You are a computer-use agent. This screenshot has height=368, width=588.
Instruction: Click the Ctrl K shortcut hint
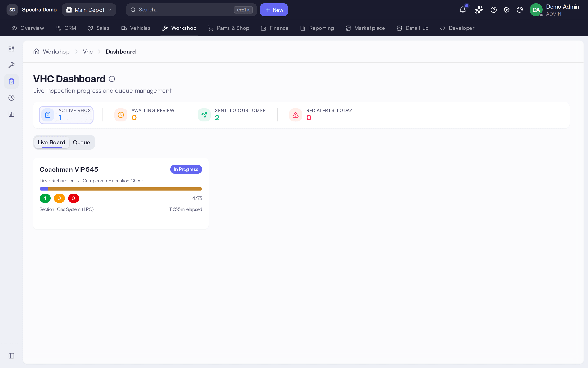click(x=243, y=10)
